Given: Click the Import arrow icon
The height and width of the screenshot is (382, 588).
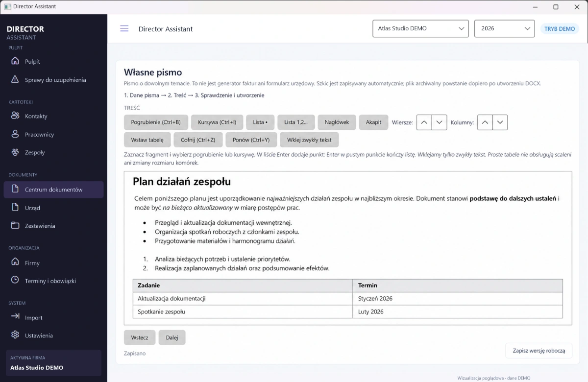Looking at the screenshot, I should click(x=15, y=316).
